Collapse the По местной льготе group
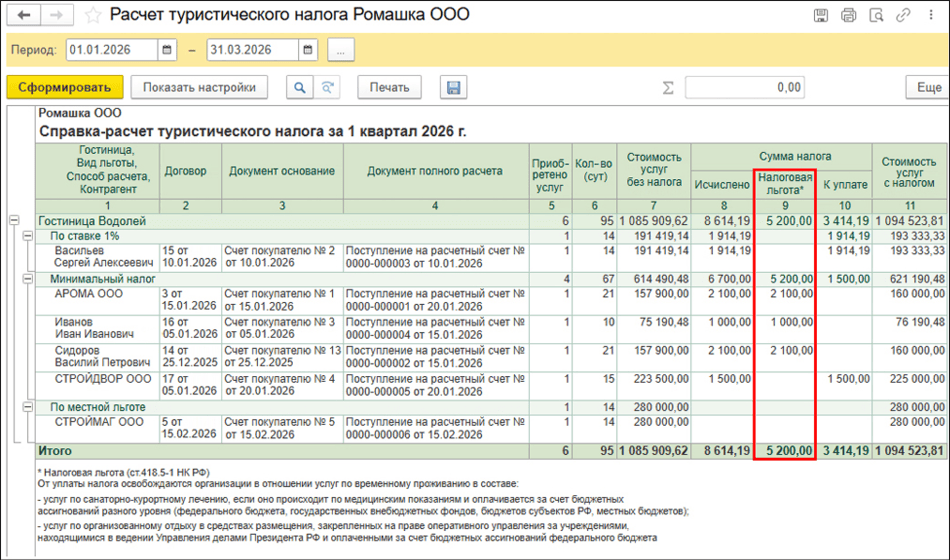This screenshot has height=560, width=950. [x=27, y=407]
